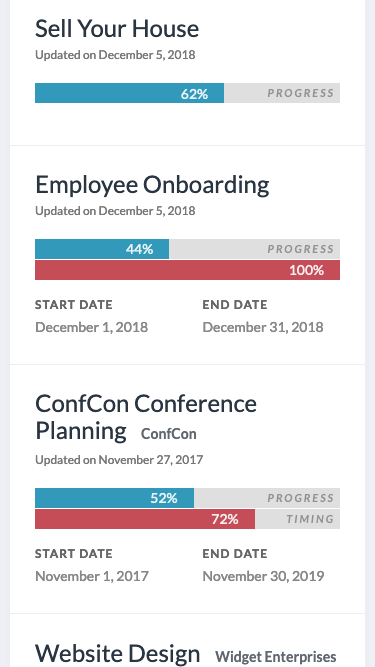This screenshot has height=667, width=375.
Task: Click the Widget Enterprises client label
Action: tap(276, 656)
